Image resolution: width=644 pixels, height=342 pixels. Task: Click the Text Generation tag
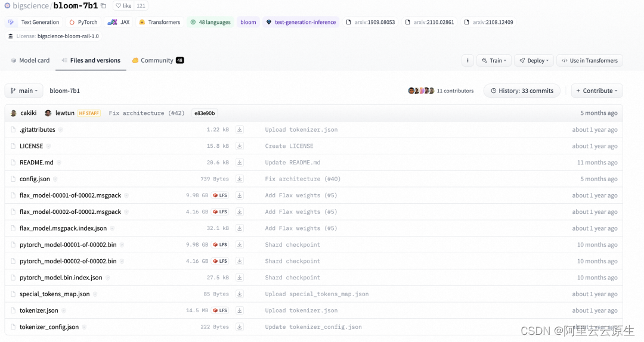(x=33, y=22)
